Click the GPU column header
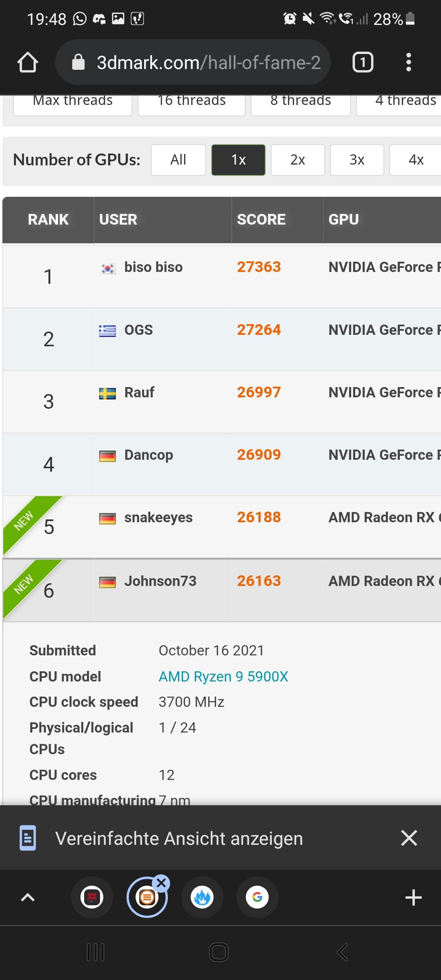441x980 pixels. 382,220
